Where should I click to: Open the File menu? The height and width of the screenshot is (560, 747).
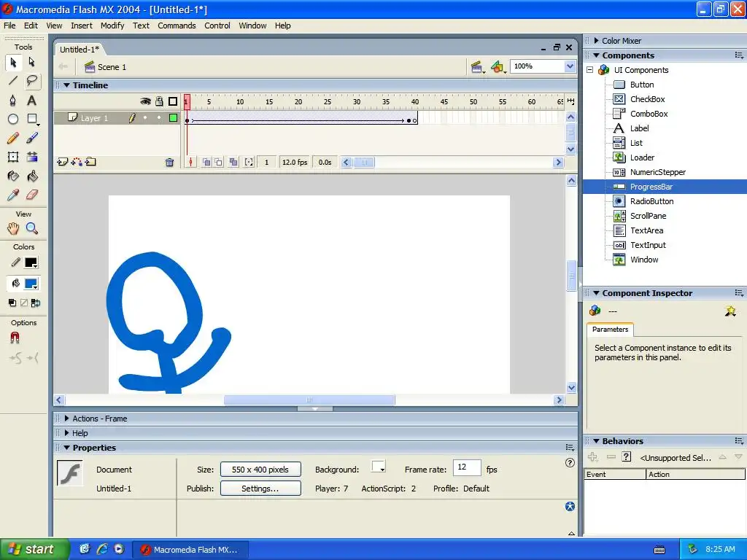9,26
